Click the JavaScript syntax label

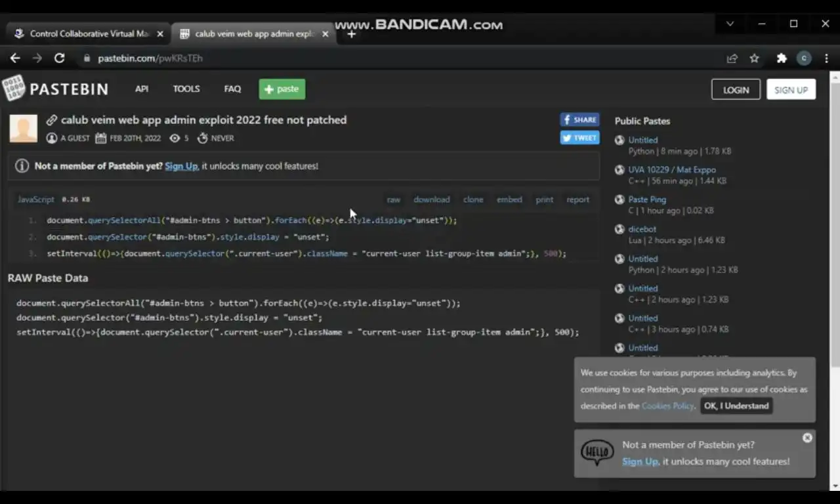[x=36, y=199]
